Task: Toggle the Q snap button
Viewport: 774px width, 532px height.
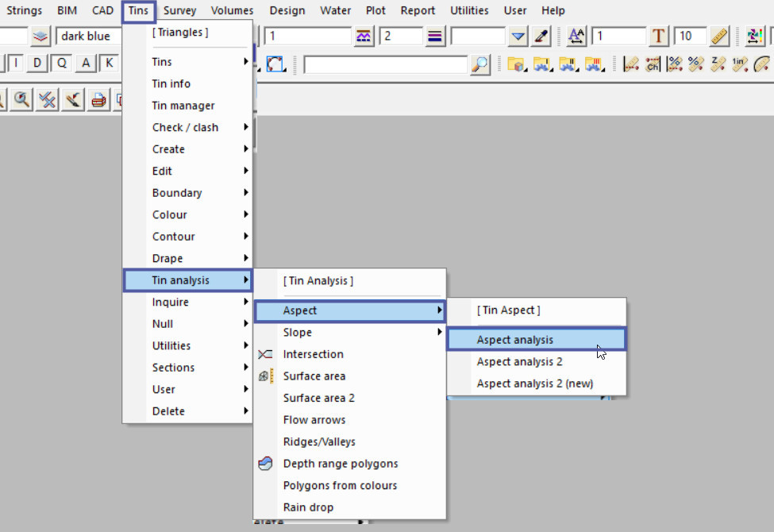Action: tap(62, 64)
